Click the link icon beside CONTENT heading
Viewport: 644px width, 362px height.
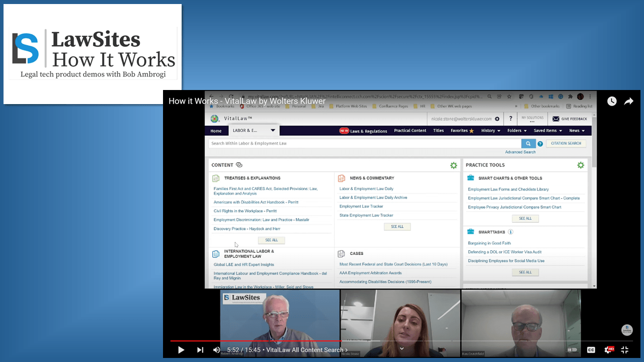239,165
